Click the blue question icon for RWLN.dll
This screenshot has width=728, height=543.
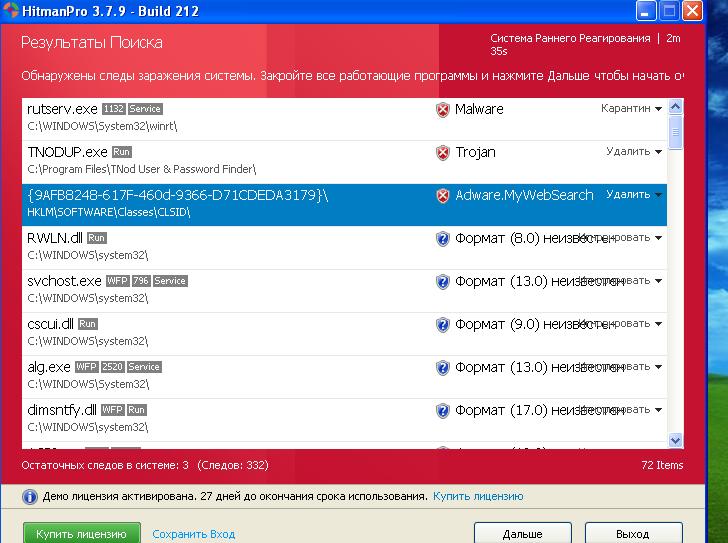pos(443,239)
